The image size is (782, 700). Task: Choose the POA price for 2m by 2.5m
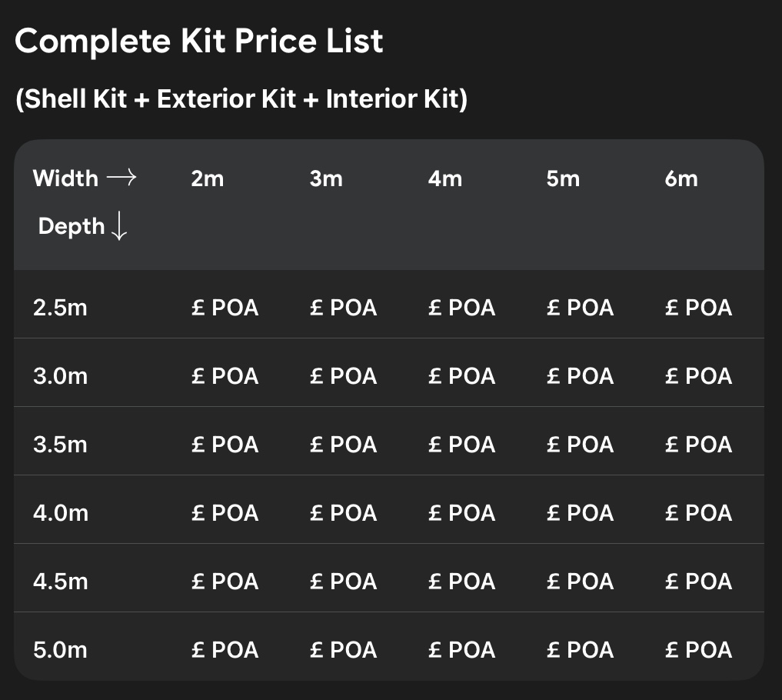tap(225, 308)
